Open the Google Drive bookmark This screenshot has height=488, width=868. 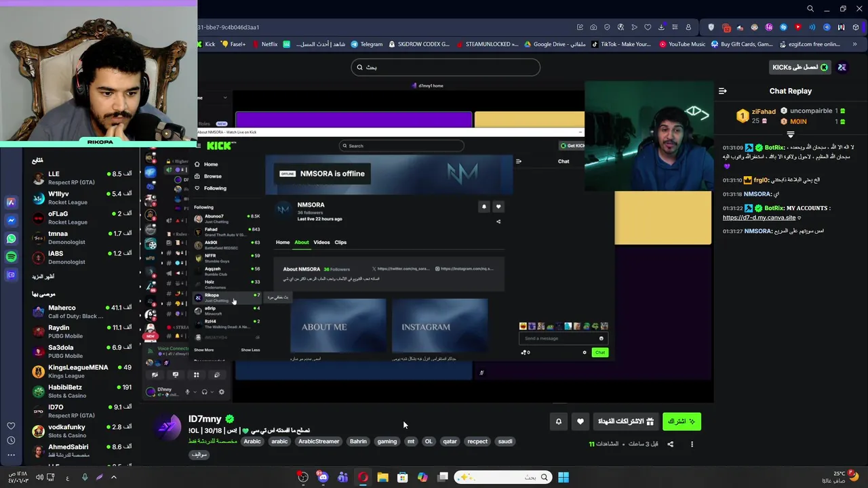point(555,44)
